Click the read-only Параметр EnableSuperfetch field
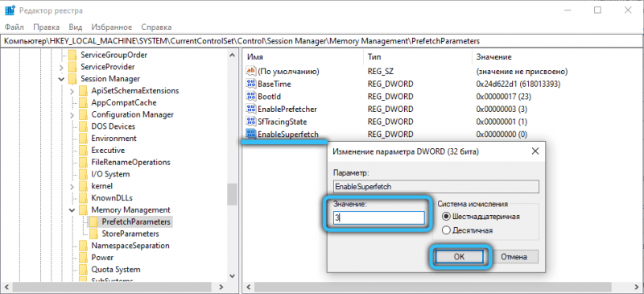 (x=436, y=186)
